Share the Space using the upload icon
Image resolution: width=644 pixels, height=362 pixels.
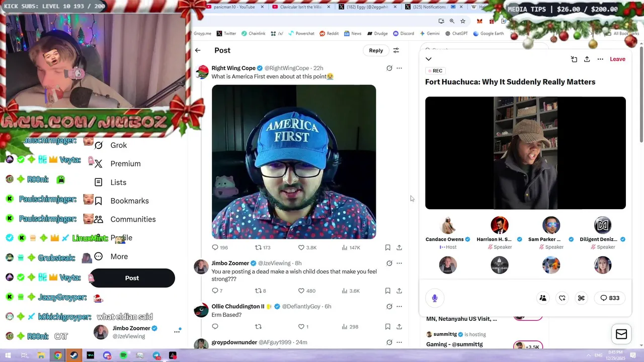[587, 59]
